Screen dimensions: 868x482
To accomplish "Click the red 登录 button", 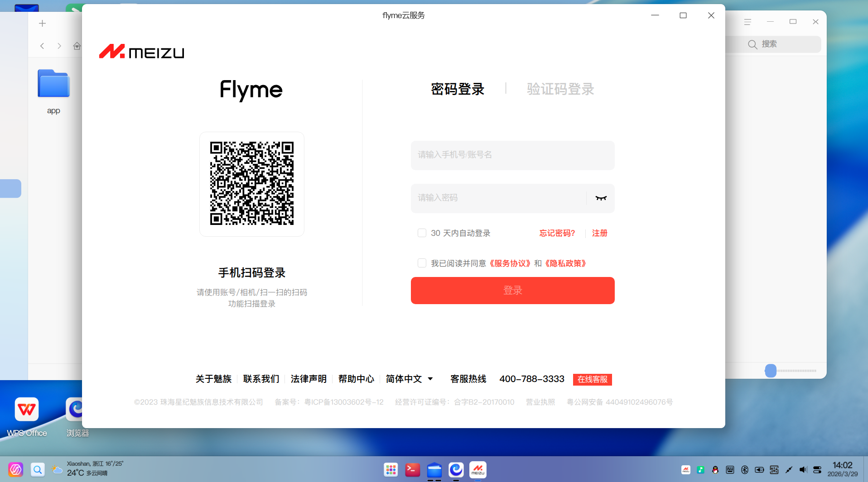I will pyautogui.click(x=512, y=290).
